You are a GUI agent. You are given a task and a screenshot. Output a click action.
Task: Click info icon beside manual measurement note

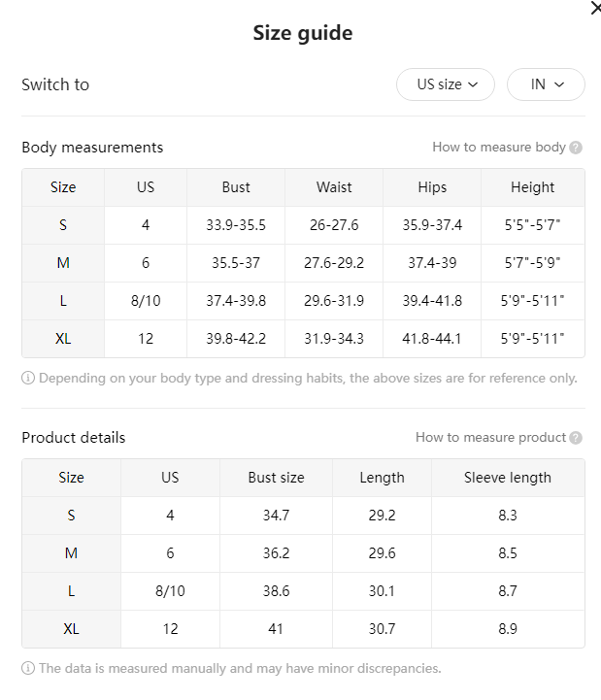(x=28, y=668)
